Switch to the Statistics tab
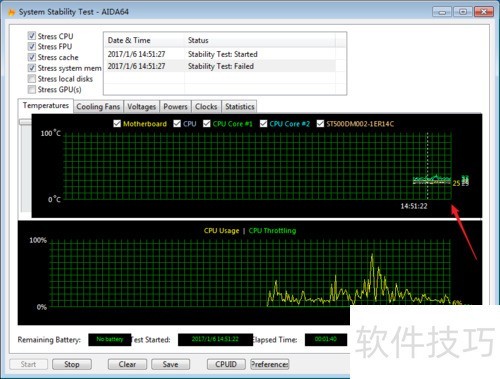This screenshot has height=379, width=500. point(240,107)
